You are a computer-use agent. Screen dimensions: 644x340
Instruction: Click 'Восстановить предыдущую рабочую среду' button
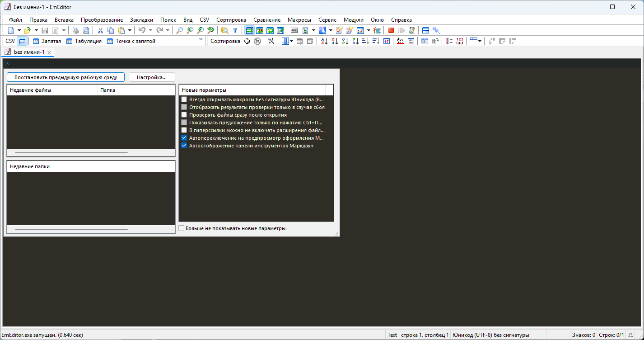(x=65, y=77)
